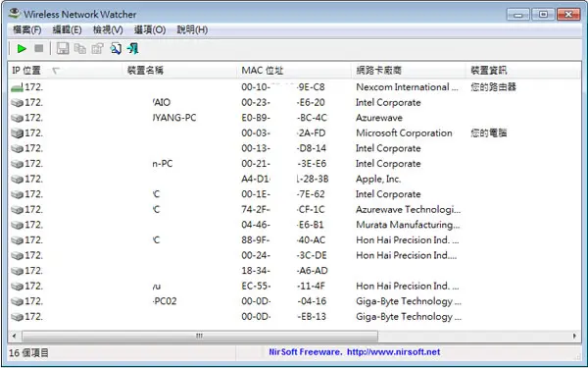Sort by the IP 位置 column header

pyautogui.click(x=66, y=71)
